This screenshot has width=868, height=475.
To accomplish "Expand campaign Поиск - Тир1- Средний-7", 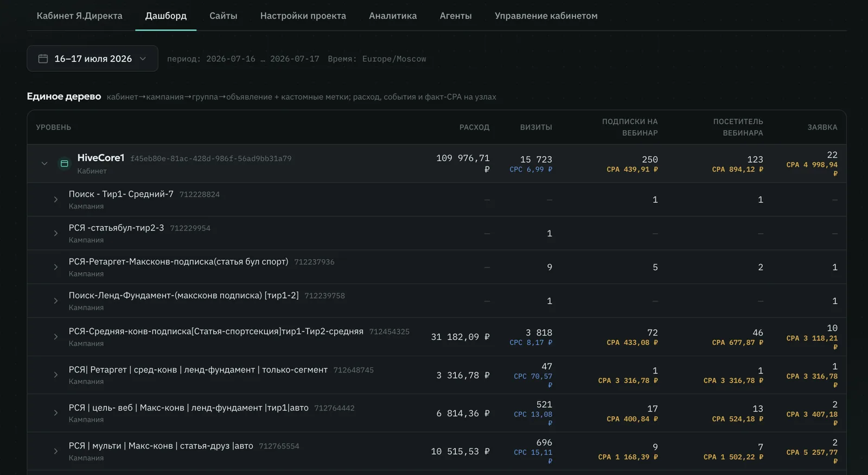I will 55,200.
